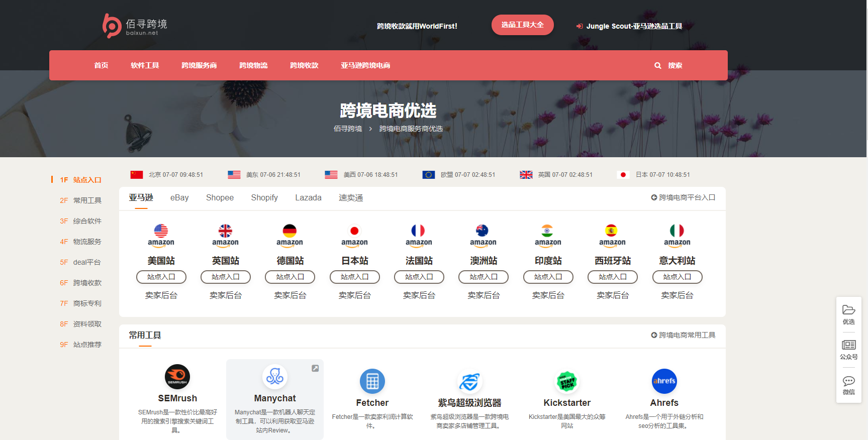This screenshot has width=868, height=440.
Task: Switch to the 速卖通 platform tab
Action: click(351, 198)
